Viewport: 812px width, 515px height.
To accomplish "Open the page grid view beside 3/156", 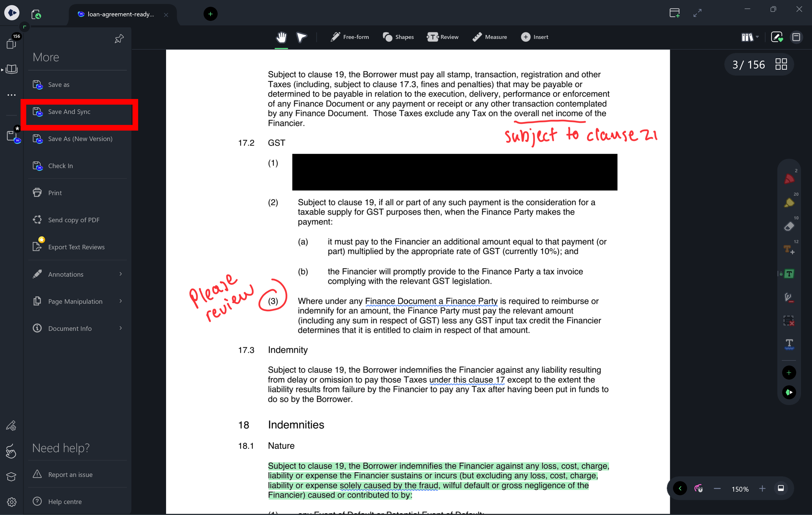I will tap(781, 64).
